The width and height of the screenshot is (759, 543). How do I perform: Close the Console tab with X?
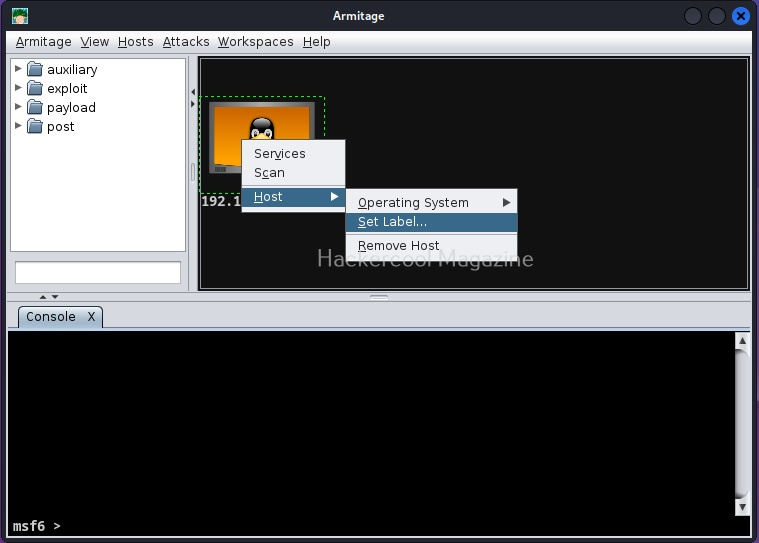tap(91, 317)
